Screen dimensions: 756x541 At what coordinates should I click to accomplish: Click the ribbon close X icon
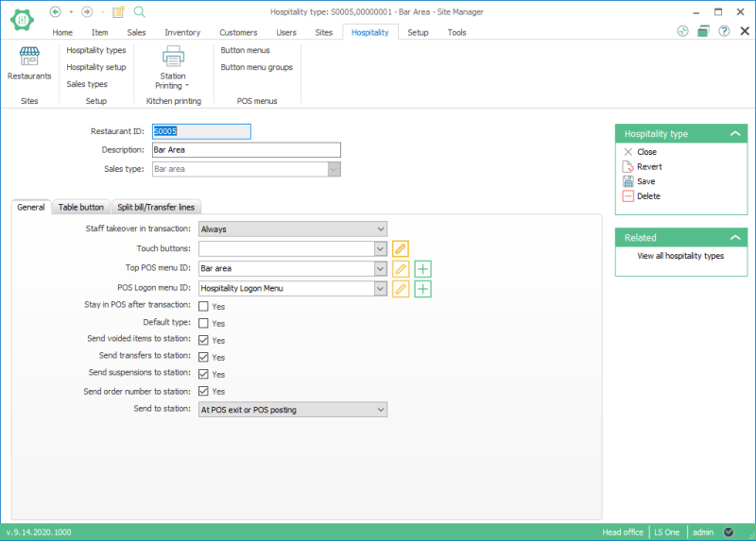745,31
